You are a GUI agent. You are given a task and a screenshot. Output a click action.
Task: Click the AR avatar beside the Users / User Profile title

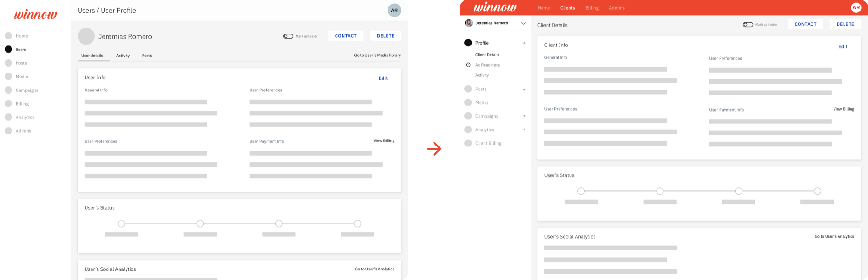pyautogui.click(x=394, y=11)
